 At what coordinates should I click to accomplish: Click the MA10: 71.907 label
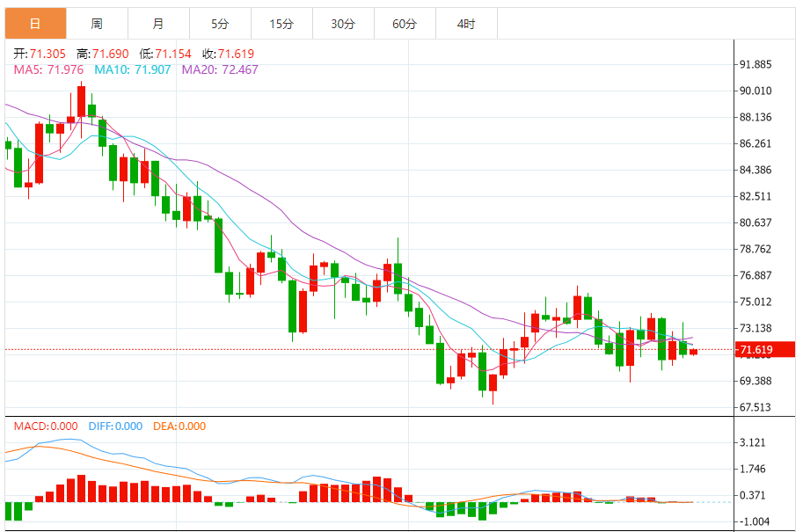133,69
